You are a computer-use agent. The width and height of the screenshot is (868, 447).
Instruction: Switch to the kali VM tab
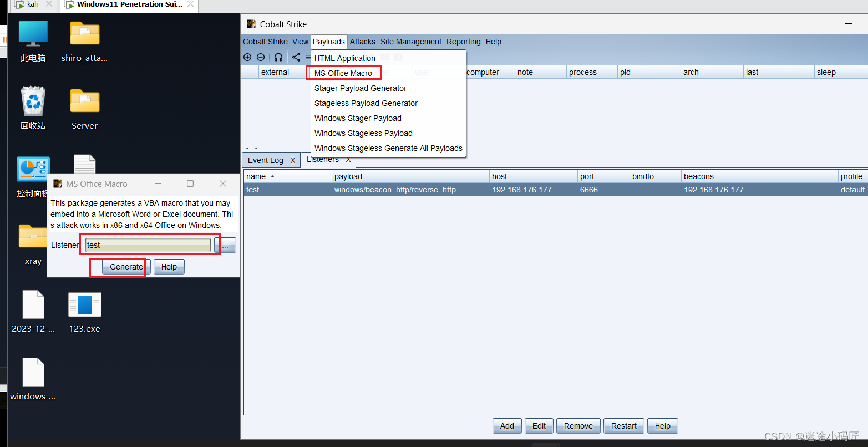pyautogui.click(x=32, y=4)
